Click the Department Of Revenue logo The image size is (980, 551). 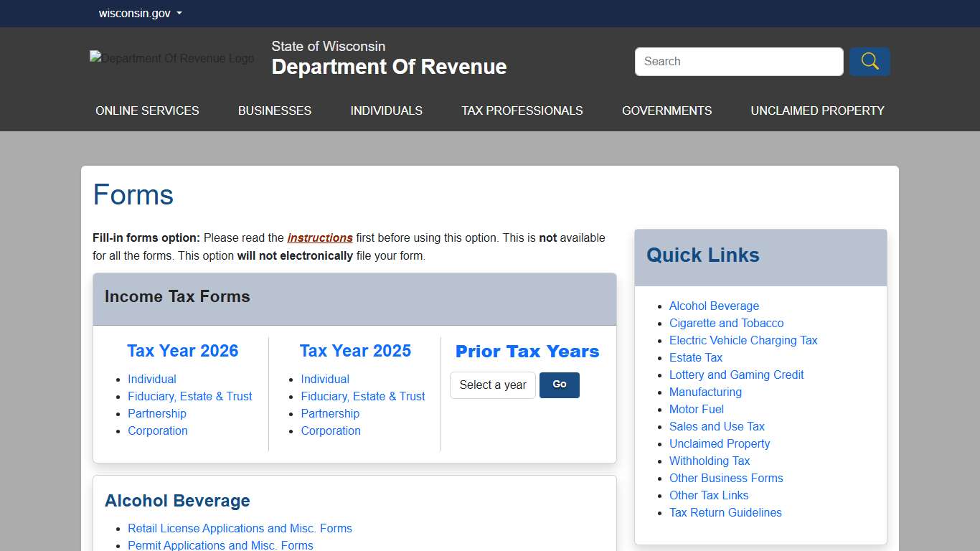[x=171, y=58]
